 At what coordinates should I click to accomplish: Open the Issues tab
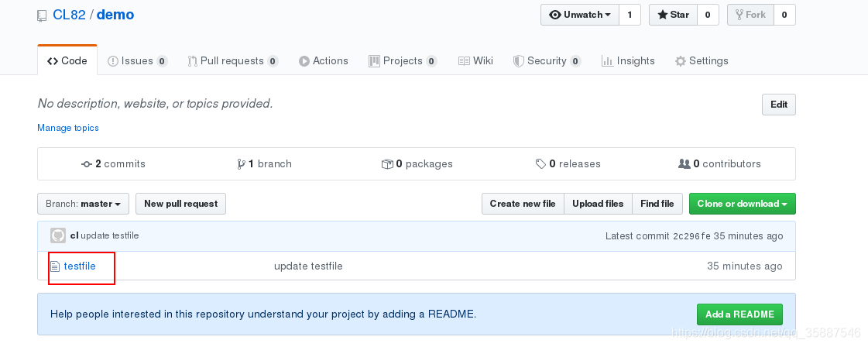click(137, 61)
